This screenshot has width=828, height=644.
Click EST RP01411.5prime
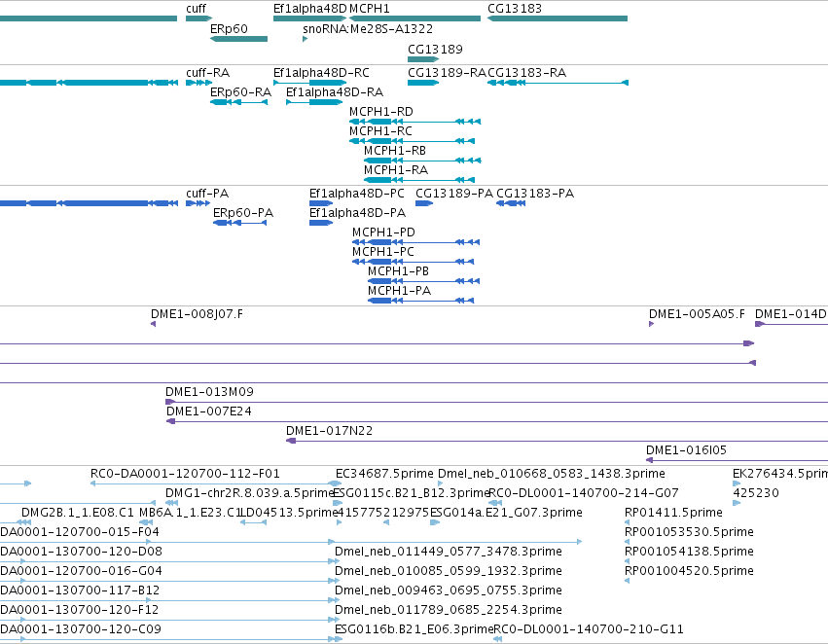tap(674, 513)
